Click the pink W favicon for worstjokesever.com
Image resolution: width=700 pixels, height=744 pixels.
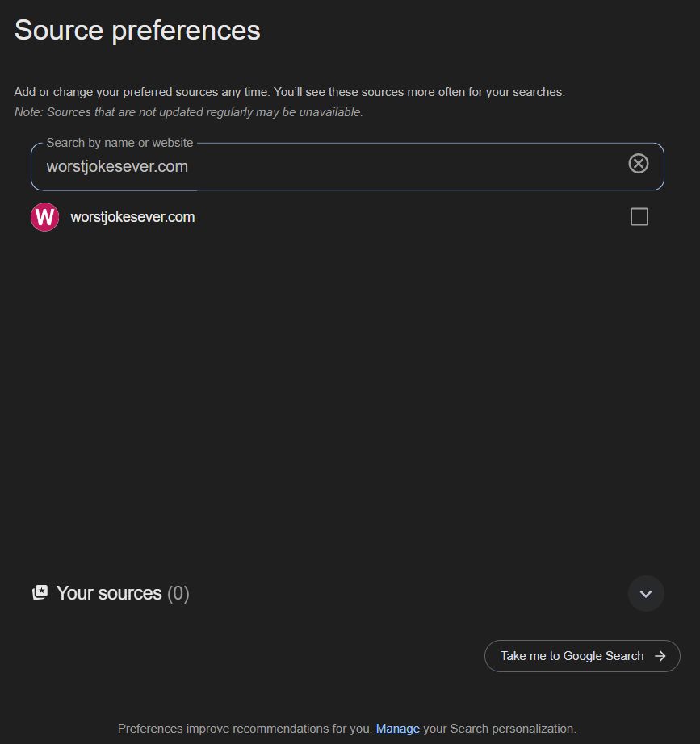(x=44, y=217)
